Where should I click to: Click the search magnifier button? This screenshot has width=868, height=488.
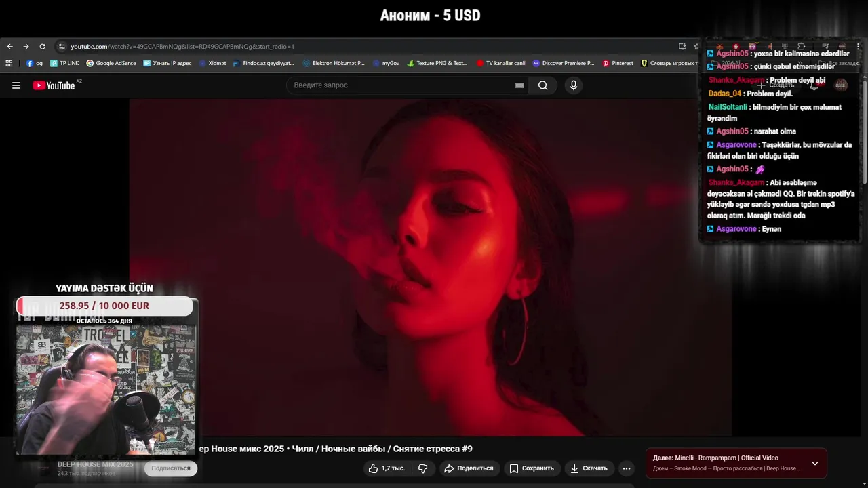coord(542,85)
